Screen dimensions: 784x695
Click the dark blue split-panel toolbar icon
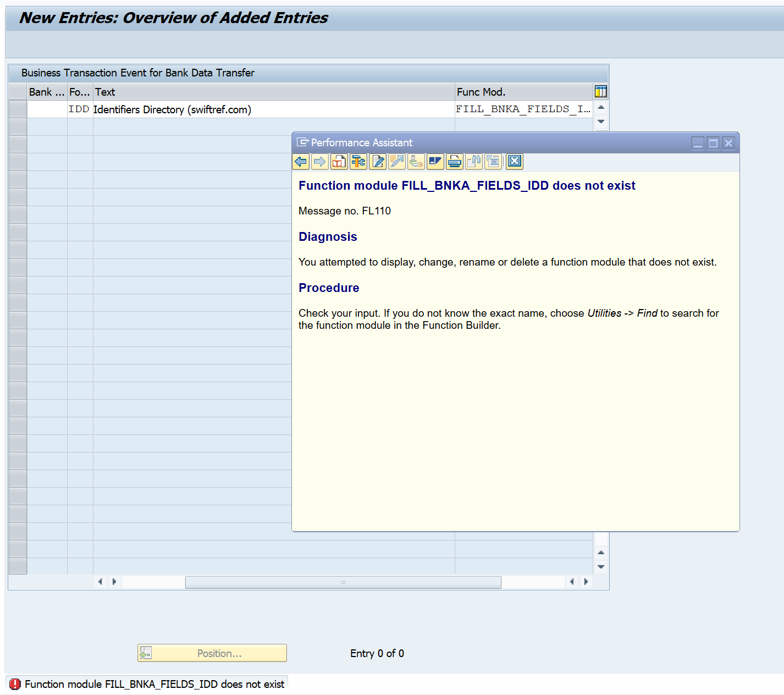point(435,161)
